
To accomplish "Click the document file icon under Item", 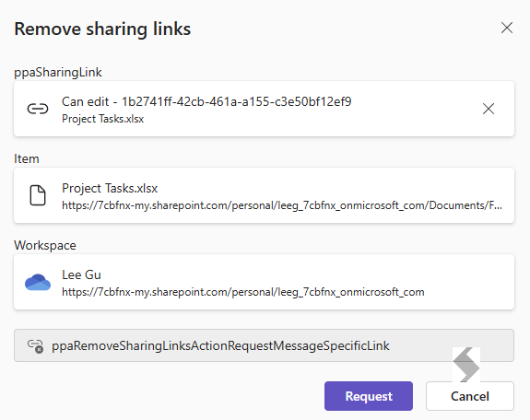I will [x=38, y=195].
